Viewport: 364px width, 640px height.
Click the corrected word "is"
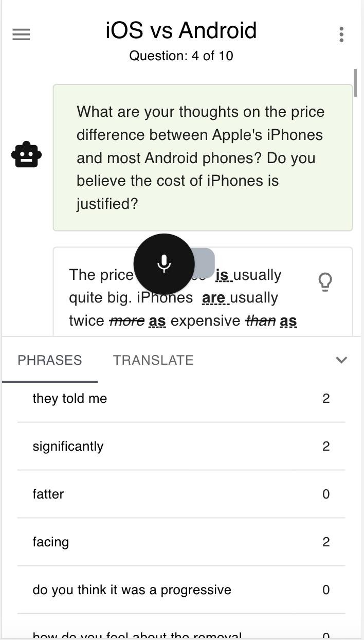tap(223, 275)
